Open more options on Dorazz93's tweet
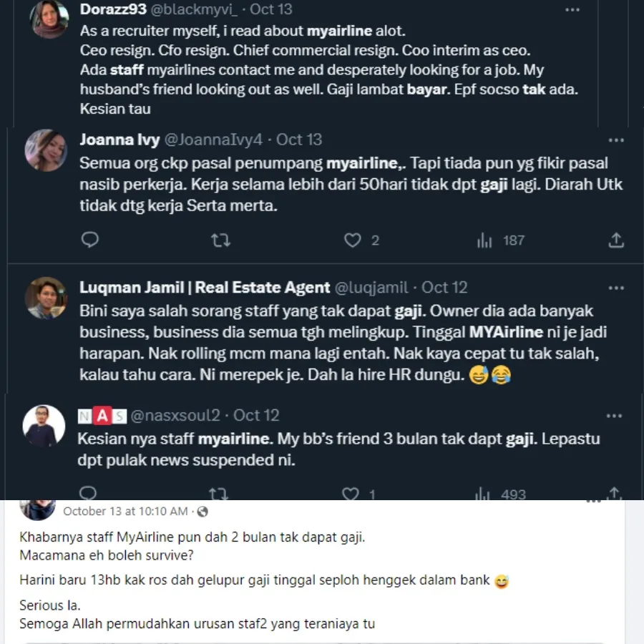 coord(572,10)
